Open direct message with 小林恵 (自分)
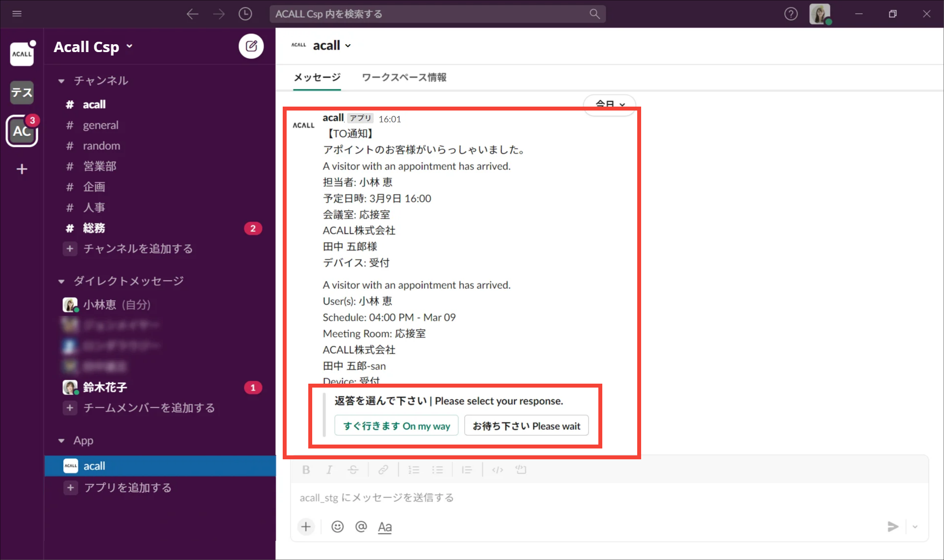The width and height of the screenshot is (944, 560). 160,305
